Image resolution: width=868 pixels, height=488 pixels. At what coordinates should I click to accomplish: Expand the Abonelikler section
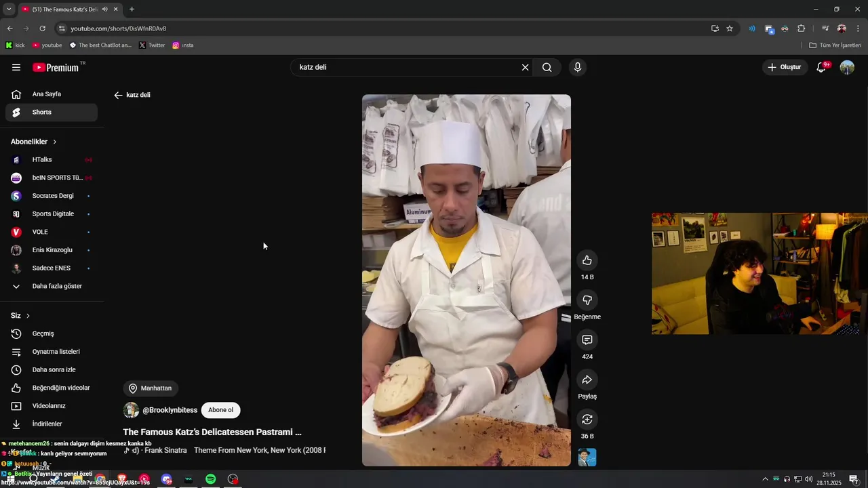pyautogui.click(x=34, y=142)
